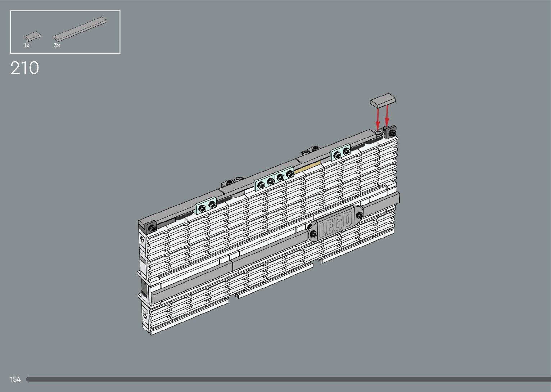
Task: Click the page number 154
Action: (15, 379)
